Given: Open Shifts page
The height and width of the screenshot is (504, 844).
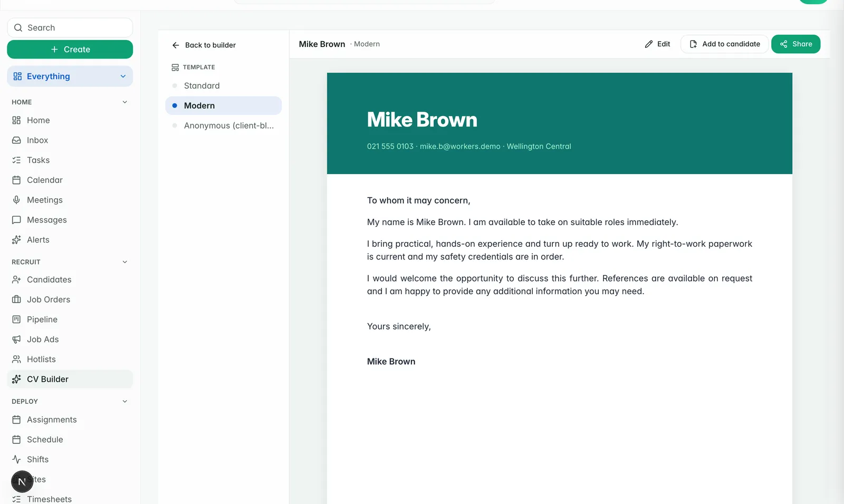Looking at the screenshot, I should (x=70, y=460).
